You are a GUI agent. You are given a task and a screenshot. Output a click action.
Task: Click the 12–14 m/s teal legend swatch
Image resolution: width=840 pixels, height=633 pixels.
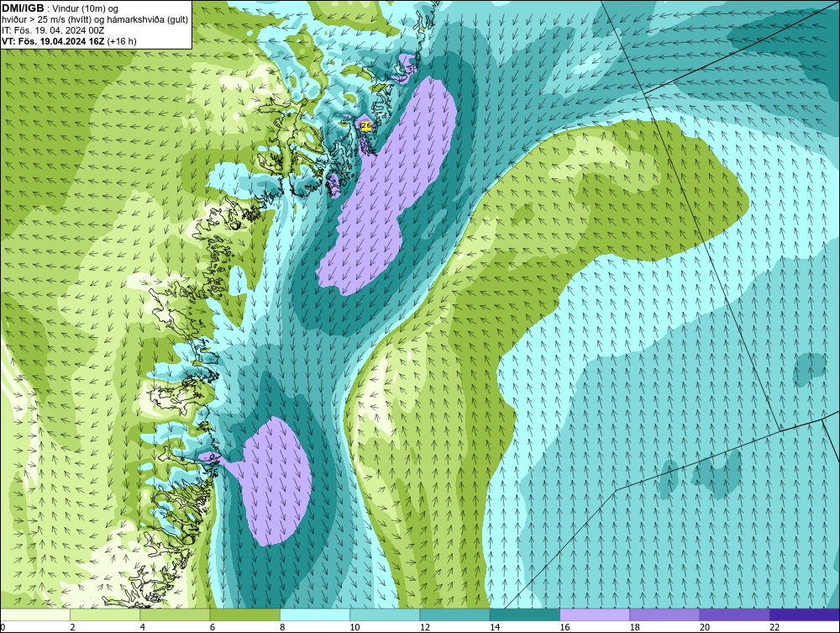coord(454,615)
